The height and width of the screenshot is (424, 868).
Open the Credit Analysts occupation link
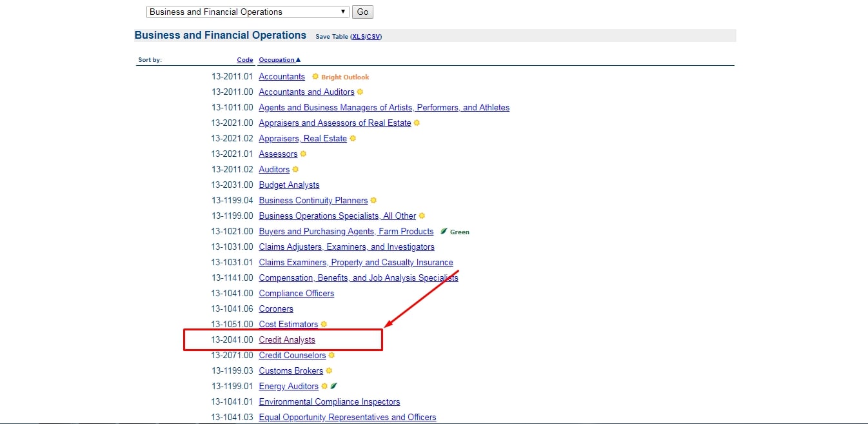pyautogui.click(x=287, y=340)
